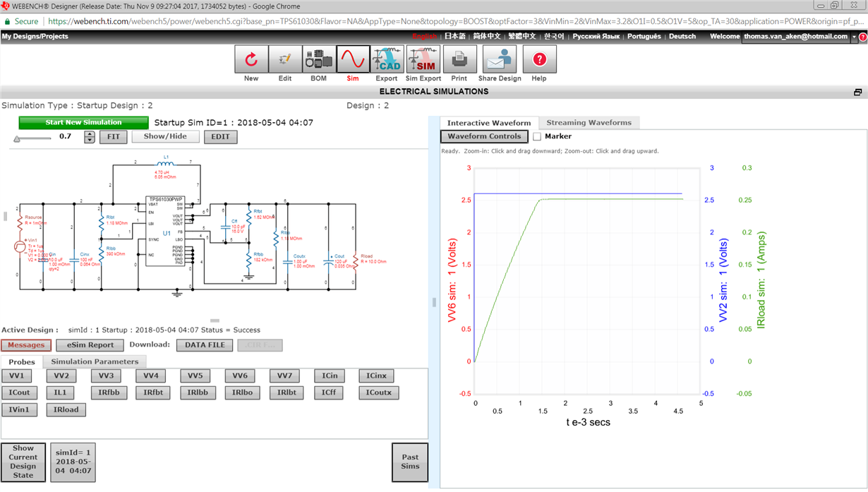Open the Past Sims list
This screenshot has height=492, width=868.
point(410,462)
